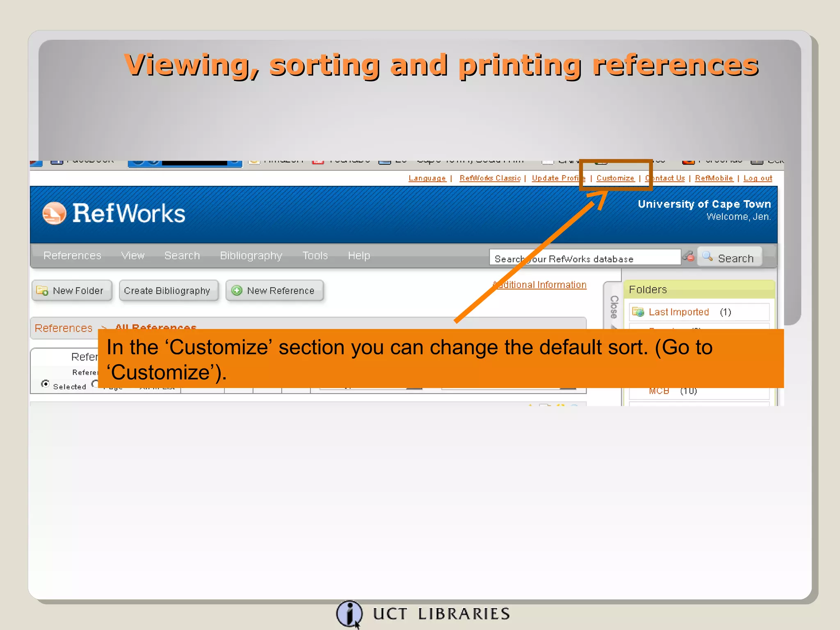
Task: Click the New Folder button
Action: pos(72,291)
